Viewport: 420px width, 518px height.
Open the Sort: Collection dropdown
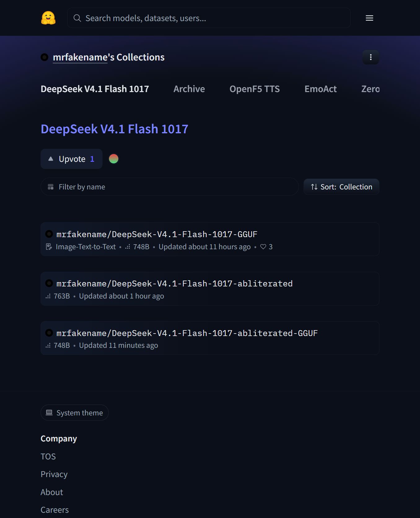pos(341,187)
